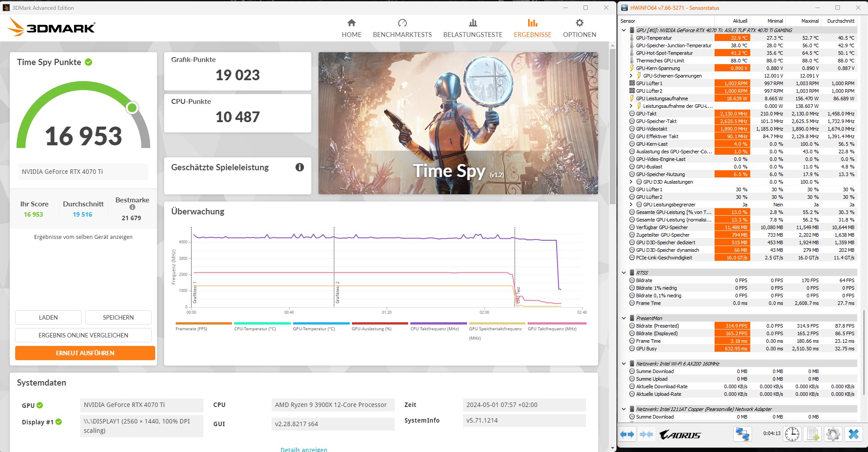
Task: Expand GPU-Schienen-Spannungen subgroup
Action: tap(631, 76)
